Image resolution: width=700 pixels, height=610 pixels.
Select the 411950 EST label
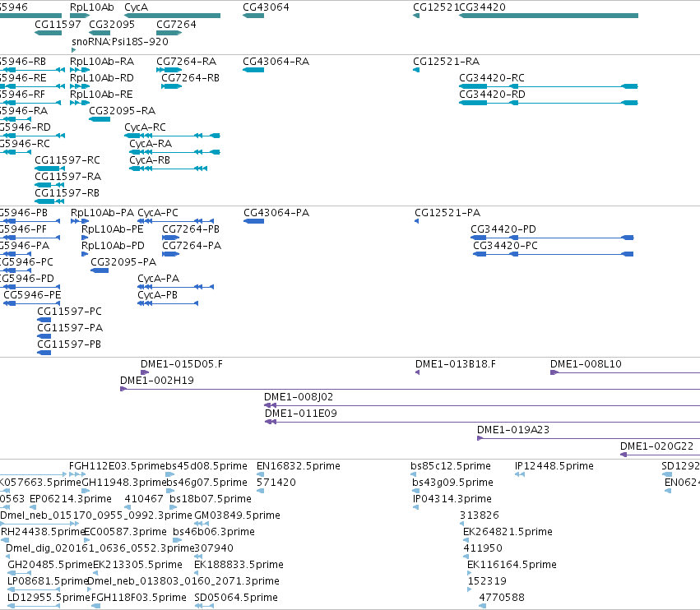[x=483, y=548]
